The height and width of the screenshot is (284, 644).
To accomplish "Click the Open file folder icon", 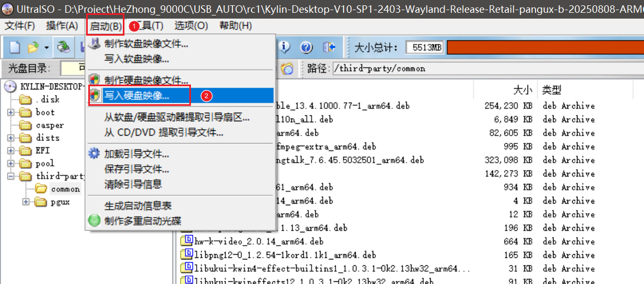I will [33, 47].
